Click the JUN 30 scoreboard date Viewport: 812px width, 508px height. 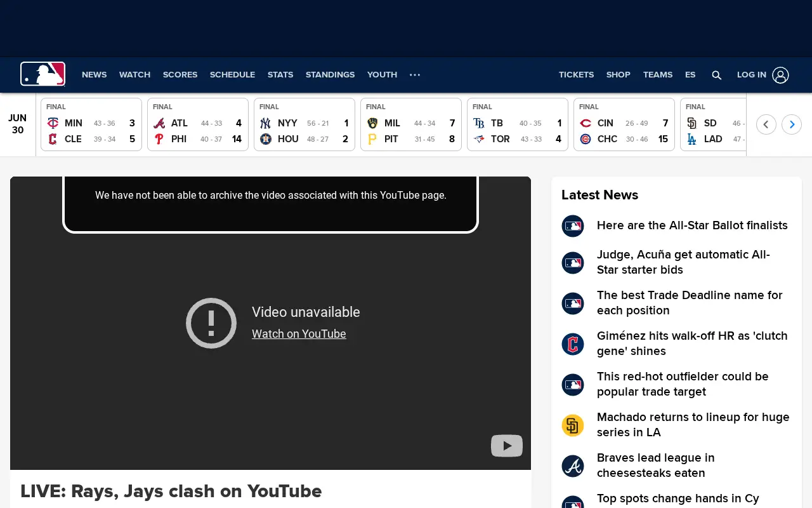[18, 124]
